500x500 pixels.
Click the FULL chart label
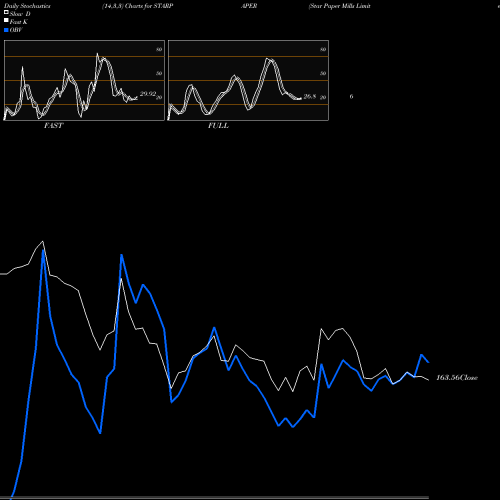tap(218, 126)
